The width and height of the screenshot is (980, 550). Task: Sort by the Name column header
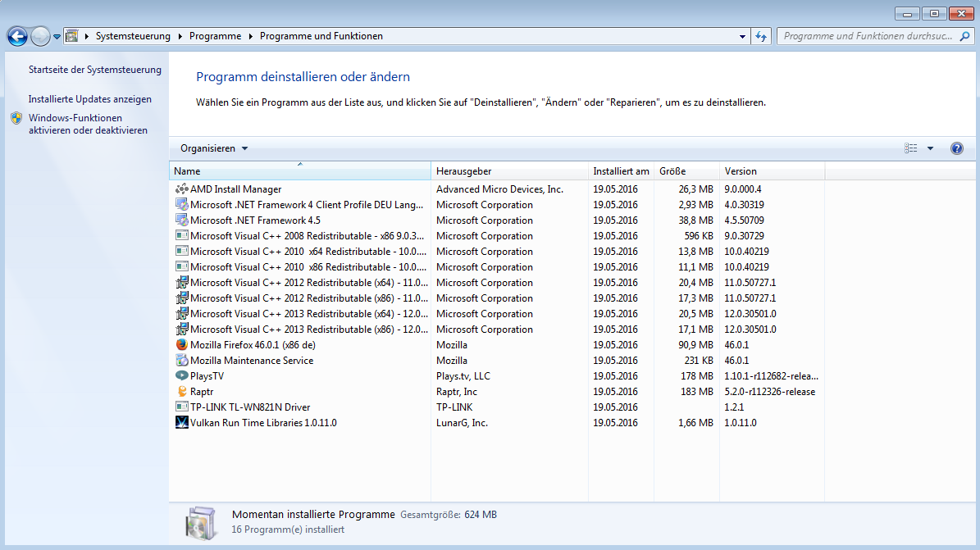[300, 171]
